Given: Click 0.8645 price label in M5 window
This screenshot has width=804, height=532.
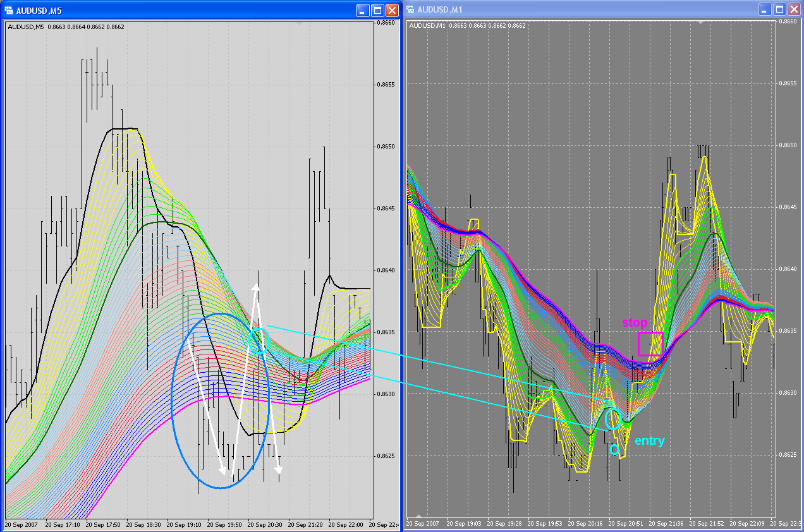Looking at the screenshot, I should tap(386, 209).
